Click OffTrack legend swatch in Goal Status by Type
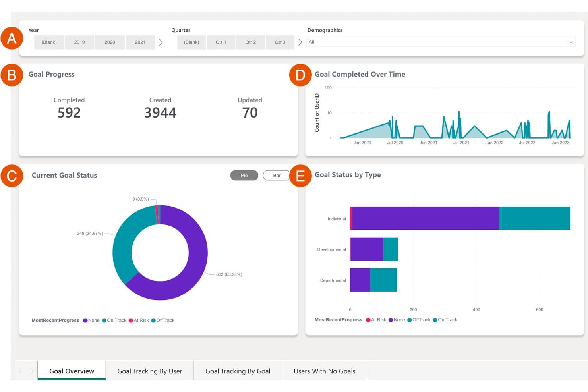 (410, 320)
